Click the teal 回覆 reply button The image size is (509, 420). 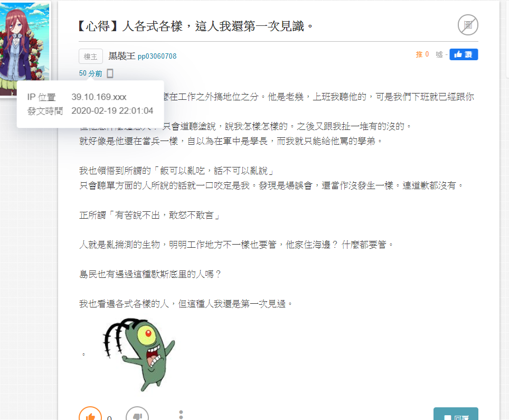456,414
